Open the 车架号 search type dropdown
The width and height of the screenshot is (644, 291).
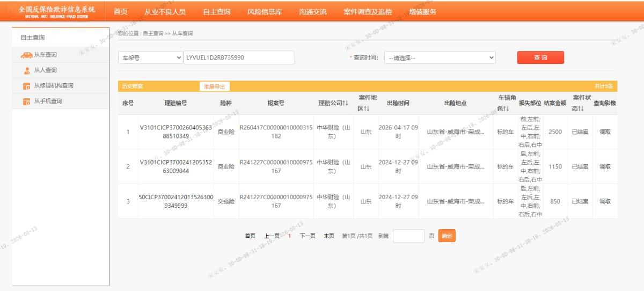pyautogui.click(x=151, y=57)
